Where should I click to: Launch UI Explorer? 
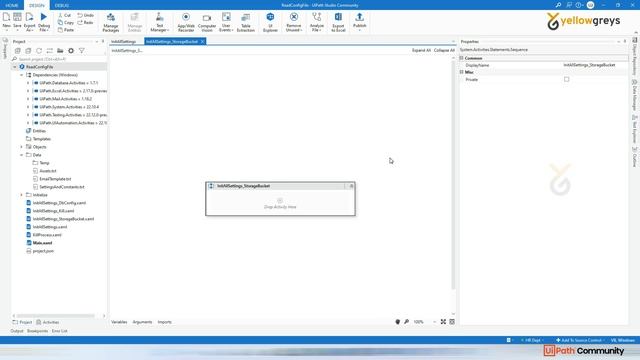(270, 22)
